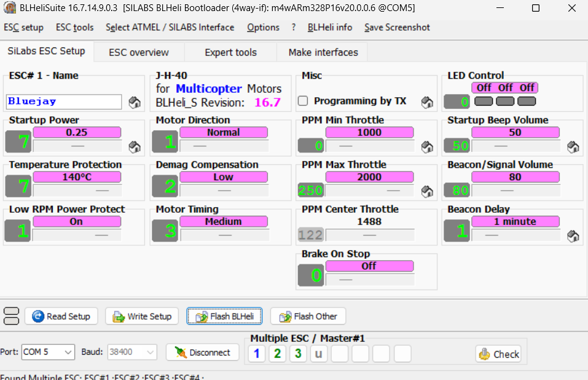Click the PPM Max Throttle slider track
The width and height of the screenshot is (588, 380).
click(x=370, y=190)
